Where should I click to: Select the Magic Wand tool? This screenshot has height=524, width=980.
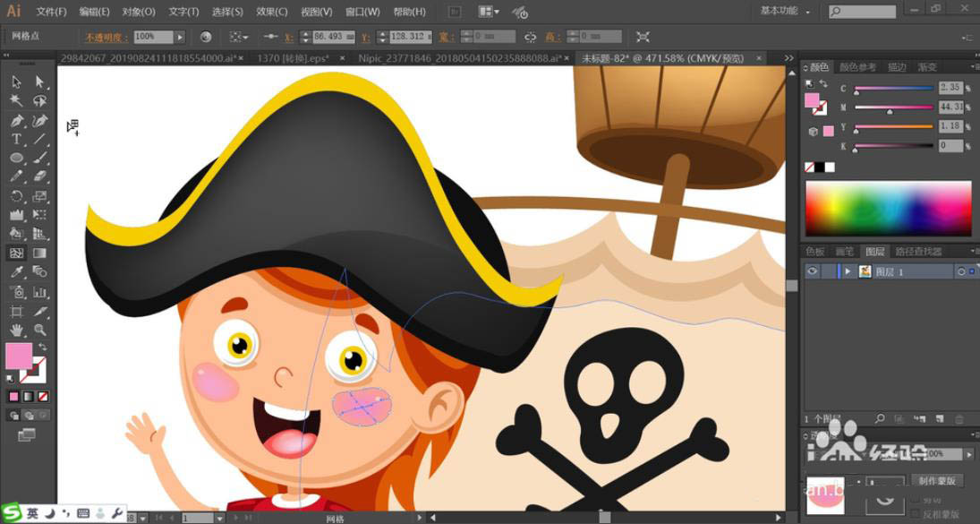pyautogui.click(x=16, y=100)
